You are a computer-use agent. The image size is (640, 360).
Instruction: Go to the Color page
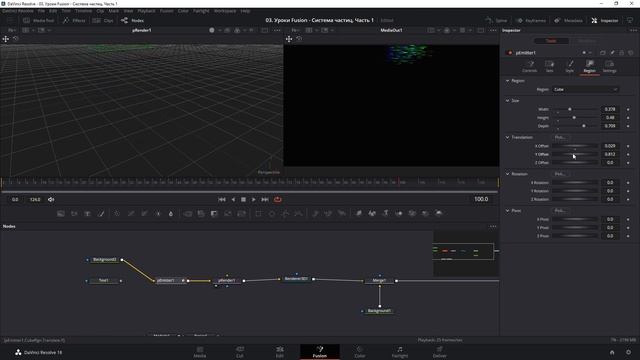pyautogui.click(x=360, y=352)
